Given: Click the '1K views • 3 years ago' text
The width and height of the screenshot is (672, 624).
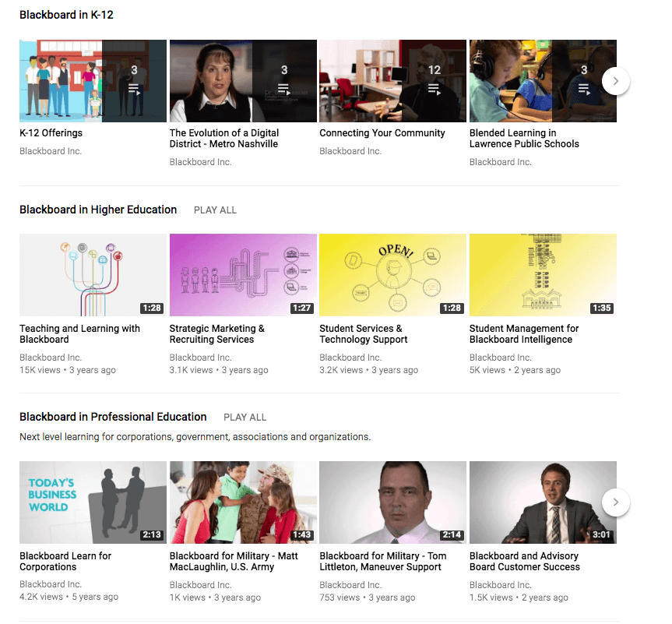Looking at the screenshot, I should (x=215, y=598).
